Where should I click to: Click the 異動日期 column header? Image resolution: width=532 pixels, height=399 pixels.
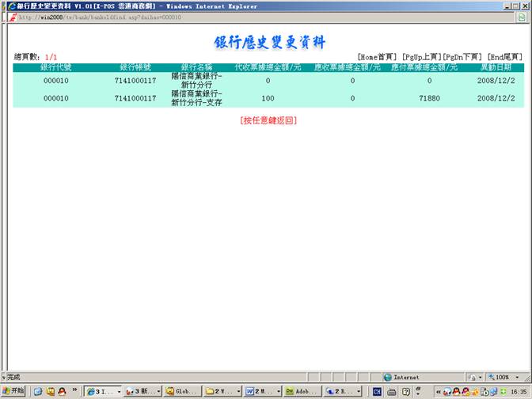pos(496,68)
